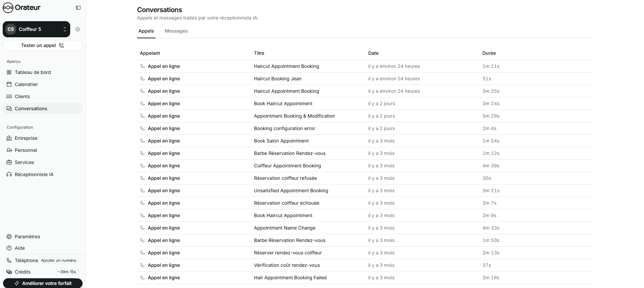Click phone icon of Vérification coût rendez-vous row
The width and height of the screenshot is (644, 288).
click(142, 265)
